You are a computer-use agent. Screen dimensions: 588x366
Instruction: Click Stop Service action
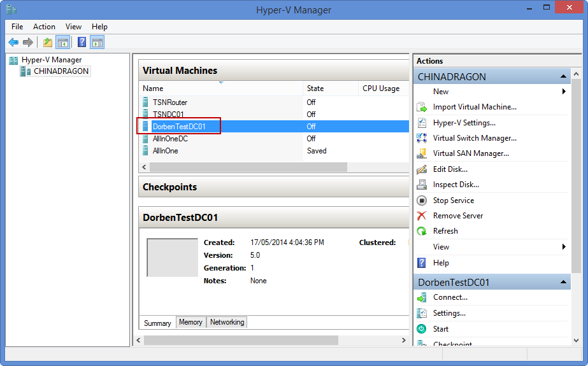click(454, 201)
